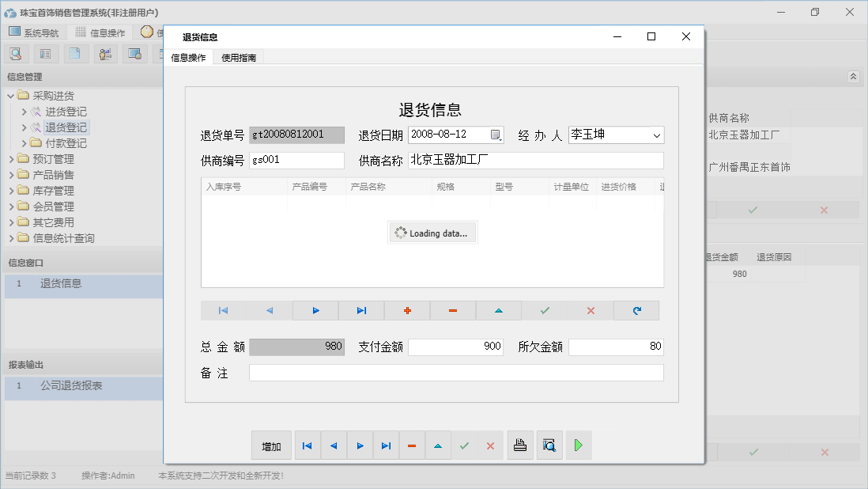The width and height of the screenshot is (868, 489).
Task: Run the report using the green play icon
Action: [578, 445]
